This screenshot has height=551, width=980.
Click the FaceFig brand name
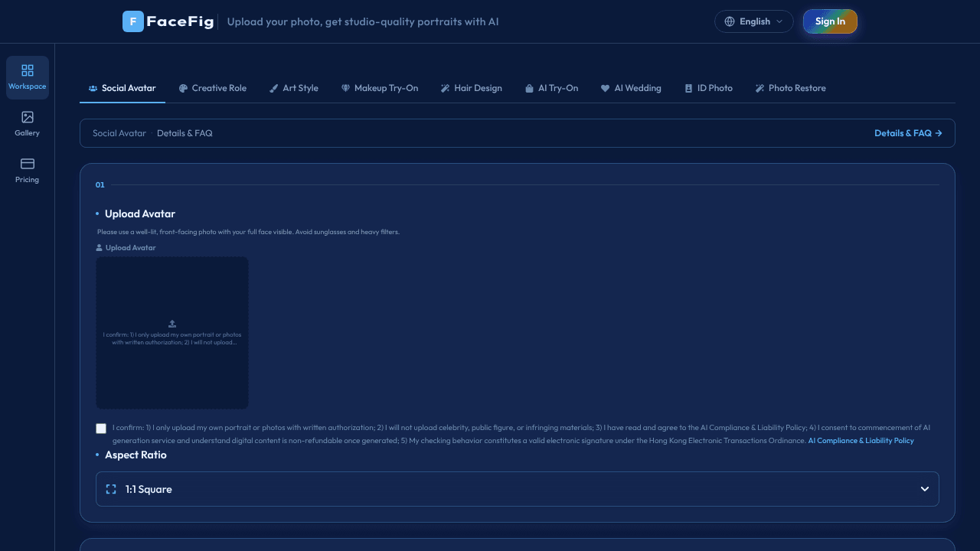pyautogui.click(x=181, y=21)
